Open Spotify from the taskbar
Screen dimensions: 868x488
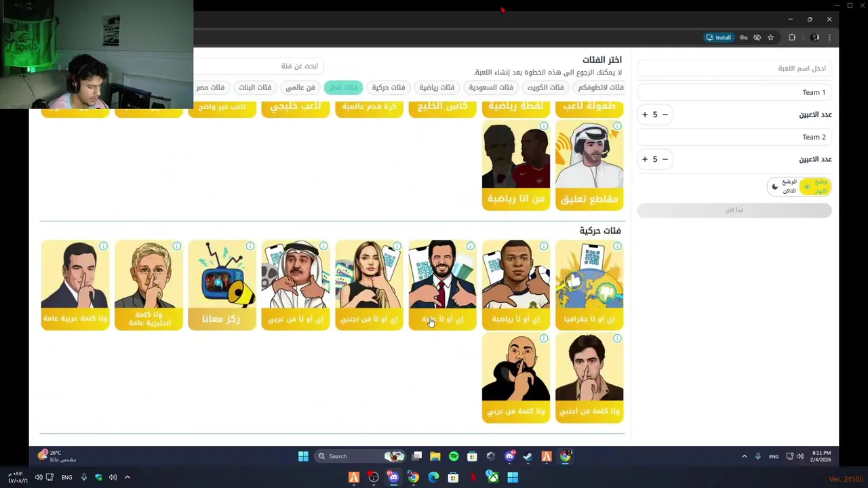coord(454,456)
